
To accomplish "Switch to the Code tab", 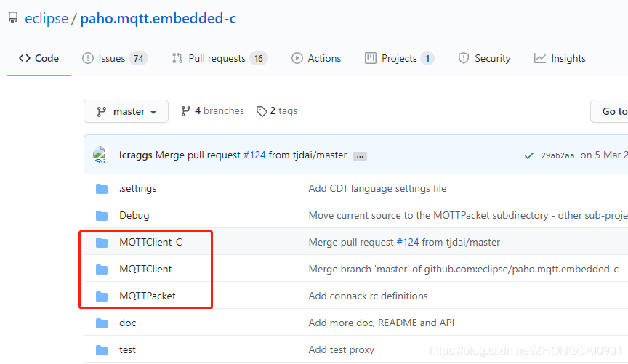I will point(39,58).
